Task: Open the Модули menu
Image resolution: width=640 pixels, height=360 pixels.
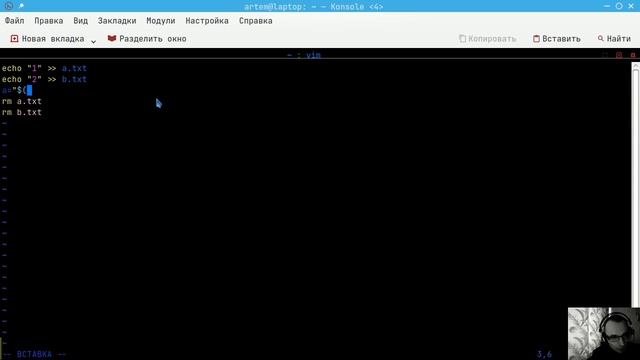Action: 160,21
